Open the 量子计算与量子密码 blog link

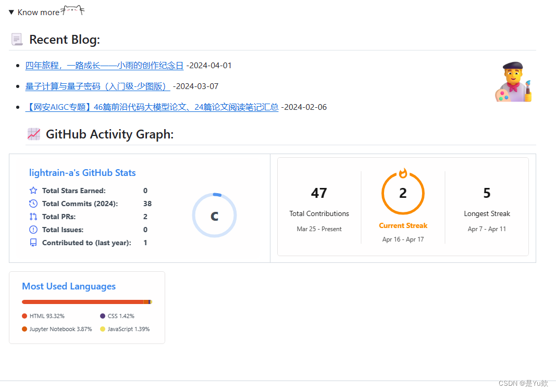click(97, 86)
